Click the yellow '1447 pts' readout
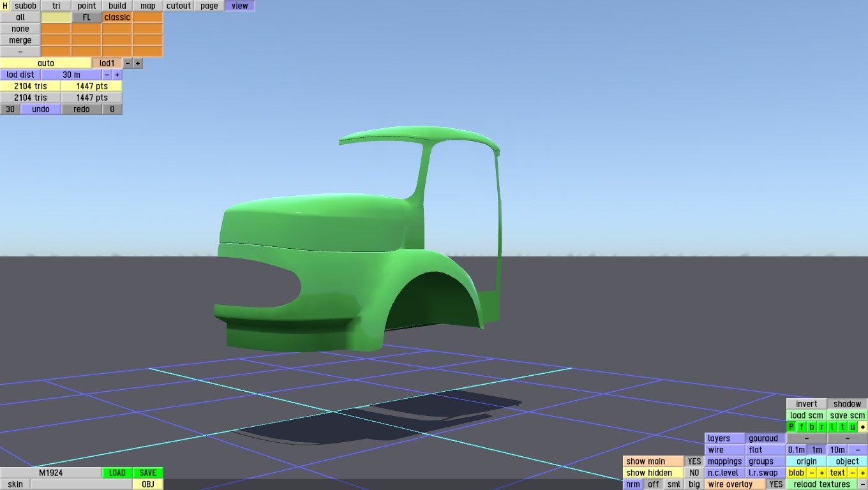868x490 pixels. click(x=92, y=86)
